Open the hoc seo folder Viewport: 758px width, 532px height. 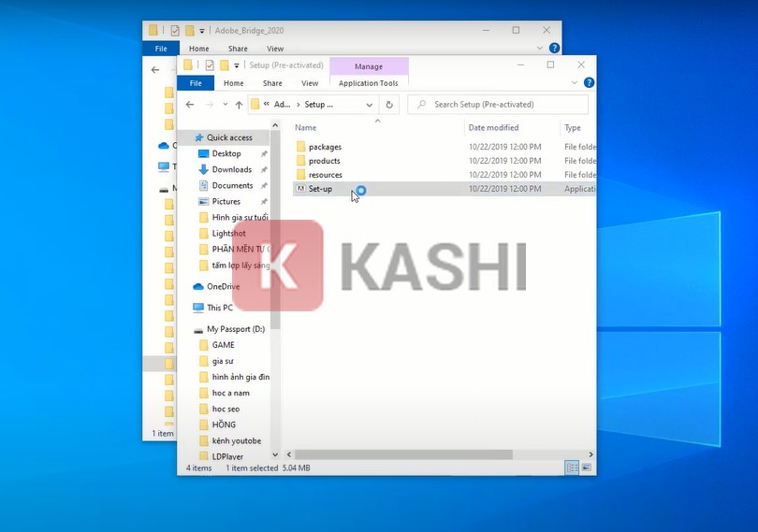pos(226,409)
